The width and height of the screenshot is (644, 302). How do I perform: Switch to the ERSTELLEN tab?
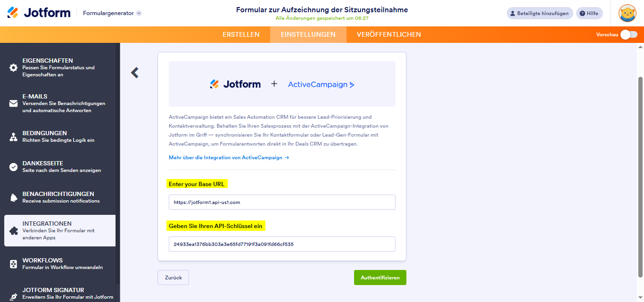pos(241,34)
